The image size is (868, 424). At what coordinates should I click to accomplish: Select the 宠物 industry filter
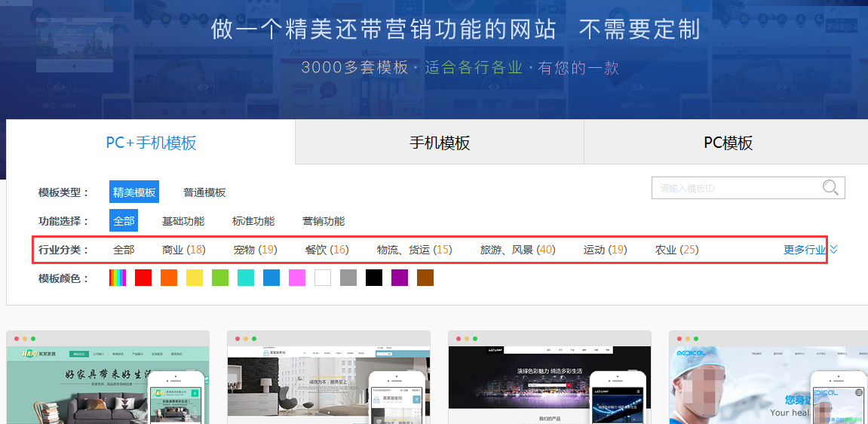tap(255, 250)
